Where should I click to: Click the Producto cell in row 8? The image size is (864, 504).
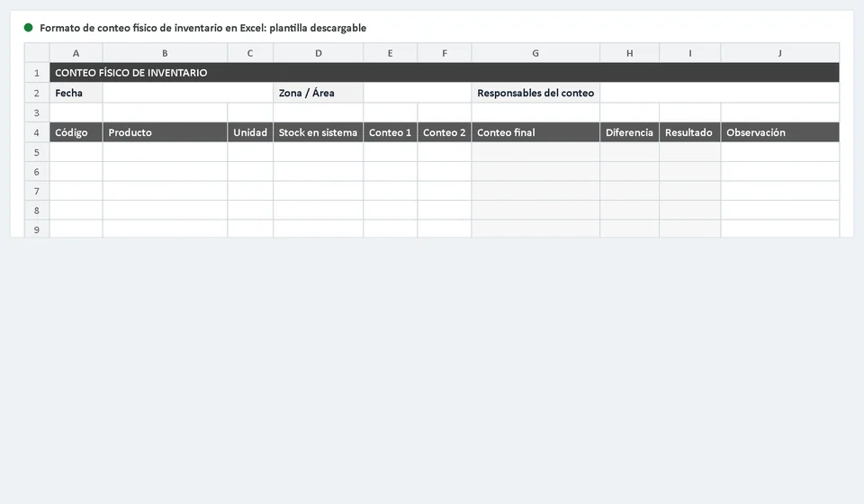tap(165, 210)
